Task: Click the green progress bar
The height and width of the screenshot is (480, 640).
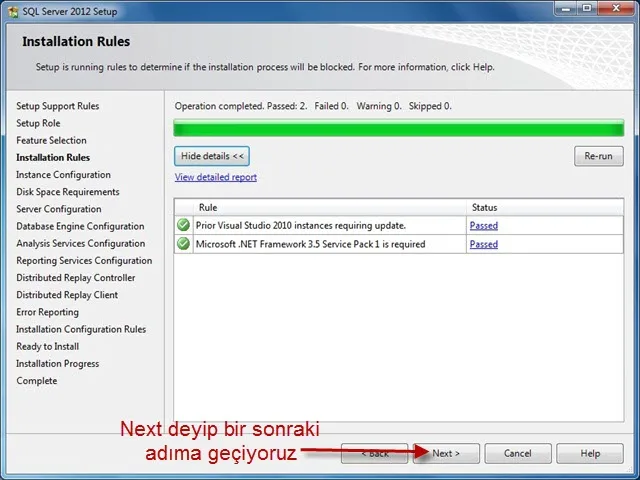Action: [x=399, y=128]
